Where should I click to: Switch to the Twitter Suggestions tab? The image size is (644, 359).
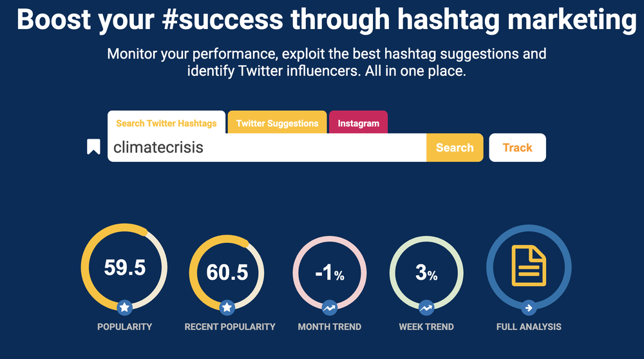click(277, 123)
